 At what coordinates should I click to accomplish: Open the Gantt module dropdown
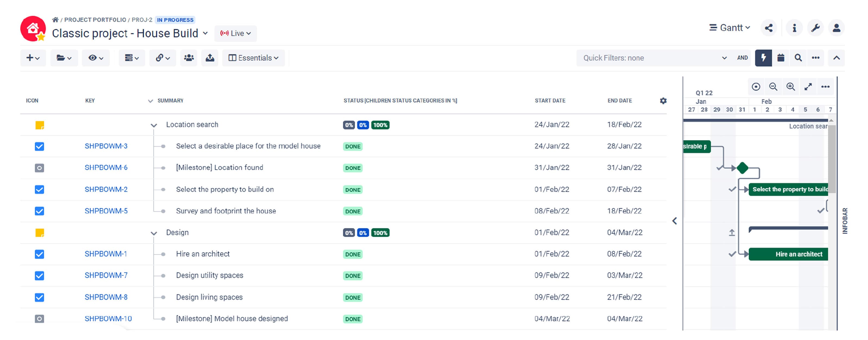tap(730, 28)
